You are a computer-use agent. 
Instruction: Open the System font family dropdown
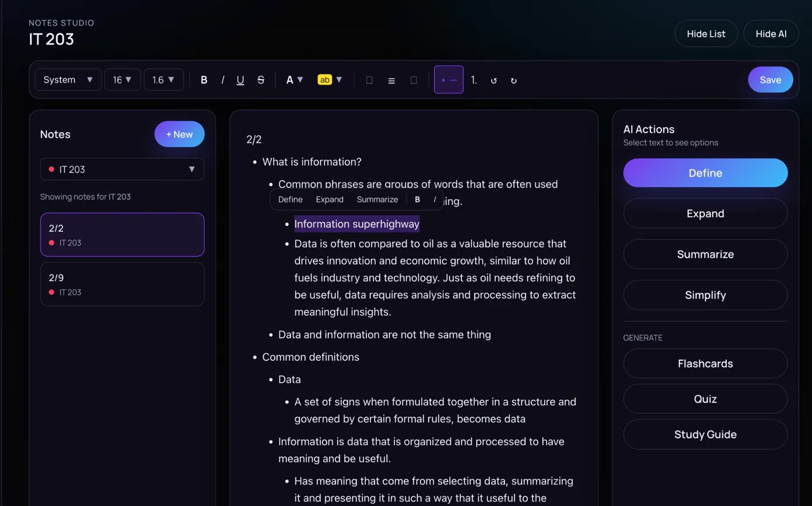(x=68, y=80)
